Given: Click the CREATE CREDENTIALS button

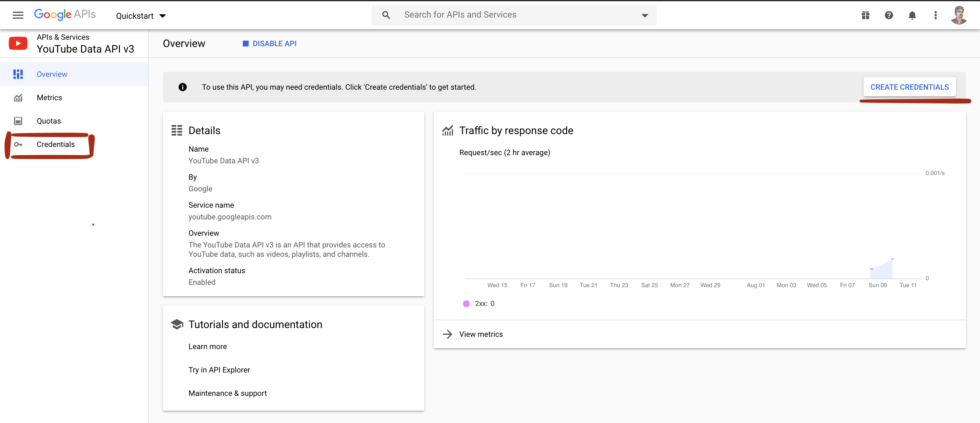Looking at the screenshot, I should (909, 87).
